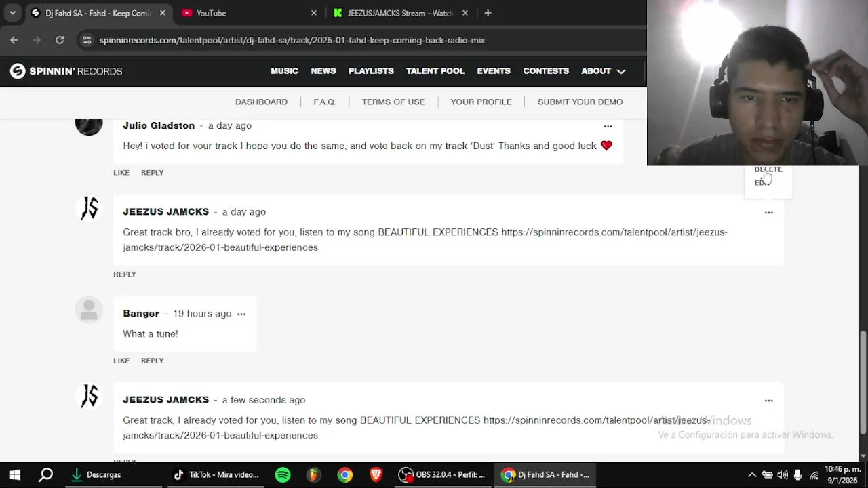The image size is (868, 488).
Task: Open options dots next to Banger comment
Action: (241, 314)
